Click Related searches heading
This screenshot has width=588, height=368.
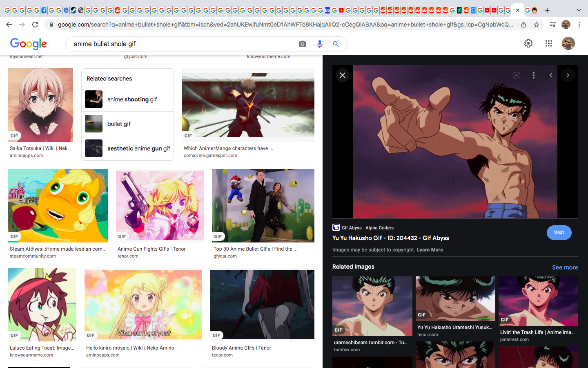click(109, 79)
